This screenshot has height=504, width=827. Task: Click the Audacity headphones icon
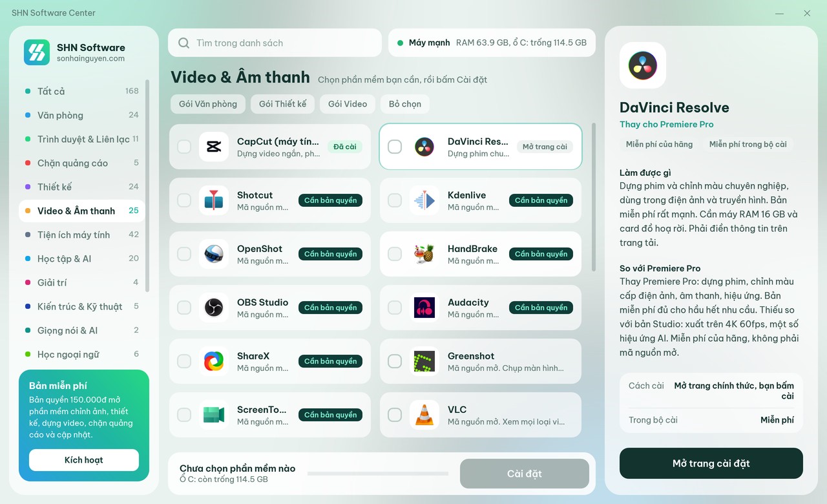(424, 308)
